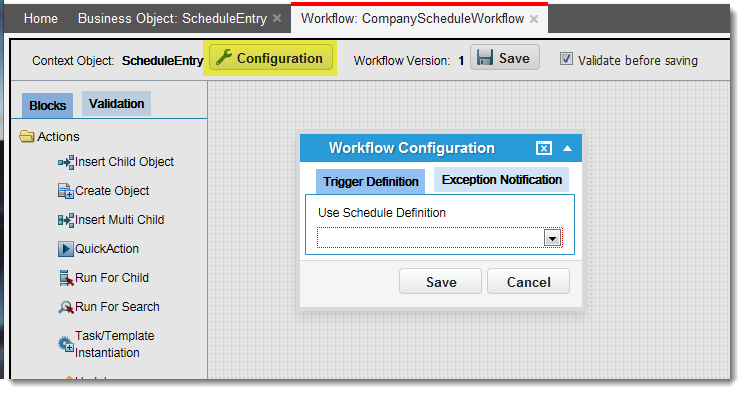The image size is (745, 394).
Task: Open the Use Schedule Definition dropdown arrow
Action: [x=552, y=238]
